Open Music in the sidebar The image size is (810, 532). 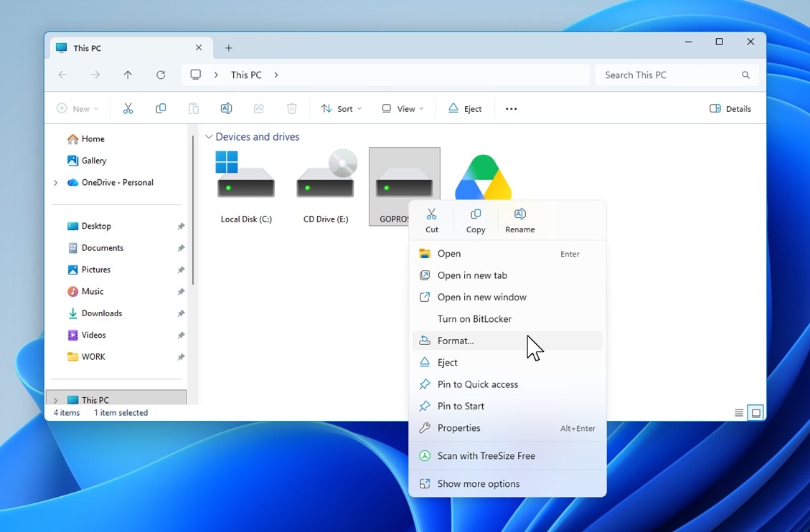86,291
